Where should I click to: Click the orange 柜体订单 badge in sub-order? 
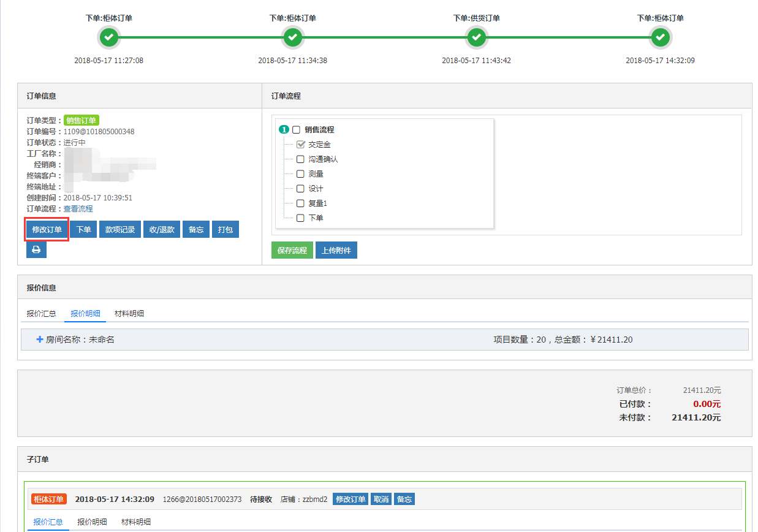pyautogui.click(x=48, y=499)
